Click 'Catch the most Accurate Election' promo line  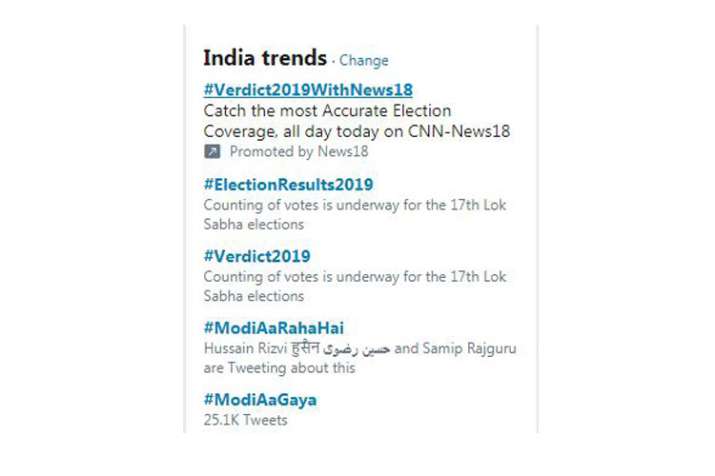[327, 111]
